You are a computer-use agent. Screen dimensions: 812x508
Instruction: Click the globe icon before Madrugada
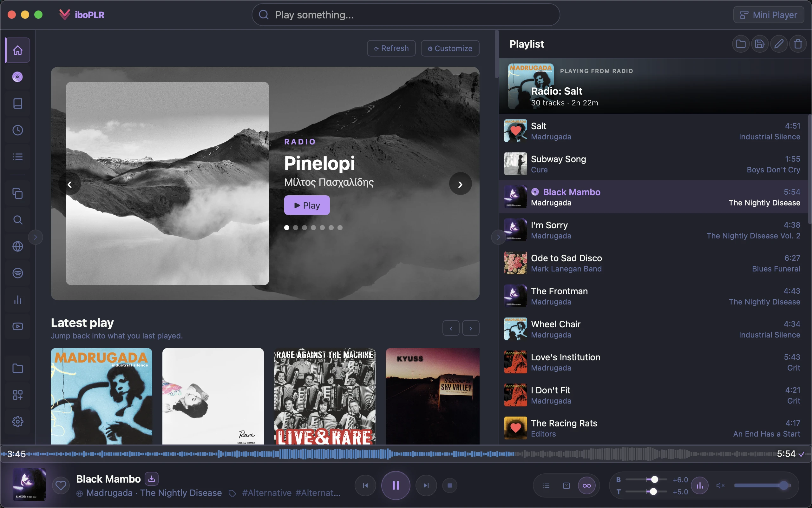tap(80, 493)
